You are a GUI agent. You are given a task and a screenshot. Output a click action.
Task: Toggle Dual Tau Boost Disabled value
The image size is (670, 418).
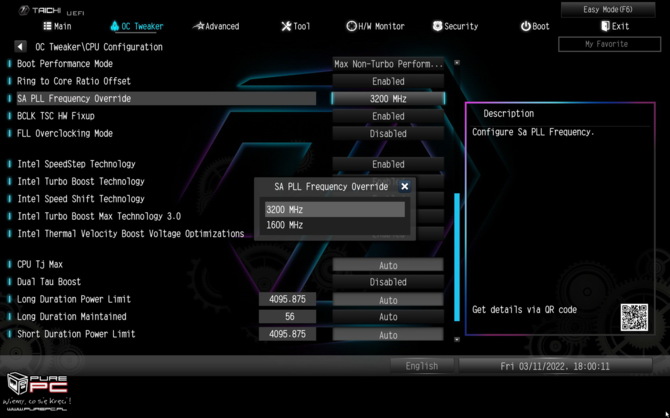388,282
